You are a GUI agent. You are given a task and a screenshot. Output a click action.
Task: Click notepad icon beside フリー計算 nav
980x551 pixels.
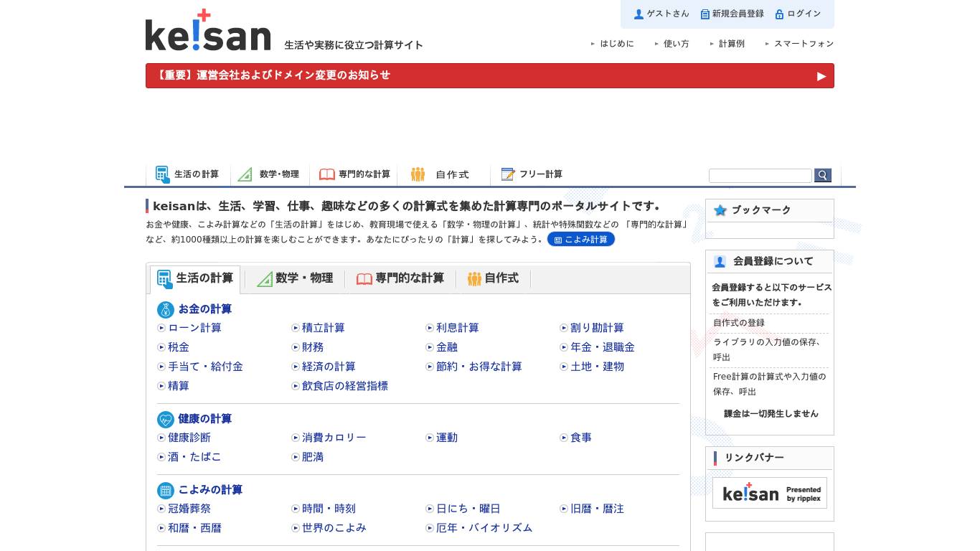pyautogui.click(x=508, y=174)
